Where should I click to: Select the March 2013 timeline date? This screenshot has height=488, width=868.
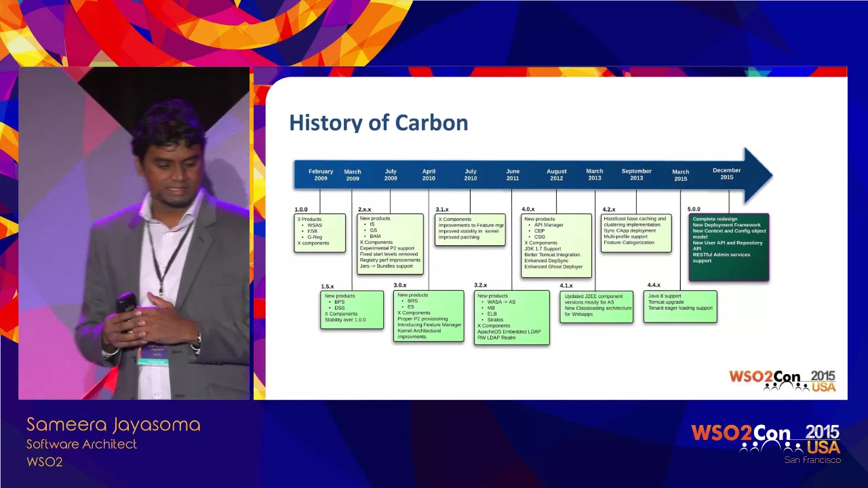[595, 175]
